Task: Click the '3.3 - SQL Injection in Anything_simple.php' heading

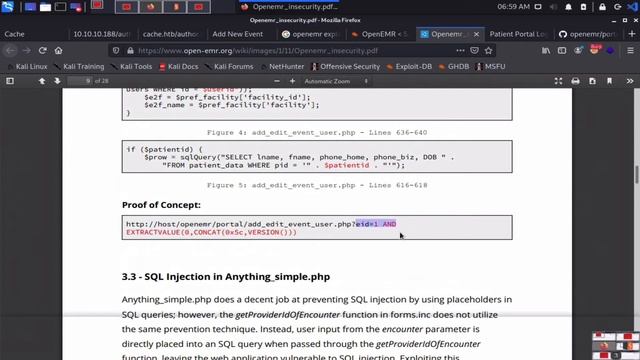Action: point(226,277)
